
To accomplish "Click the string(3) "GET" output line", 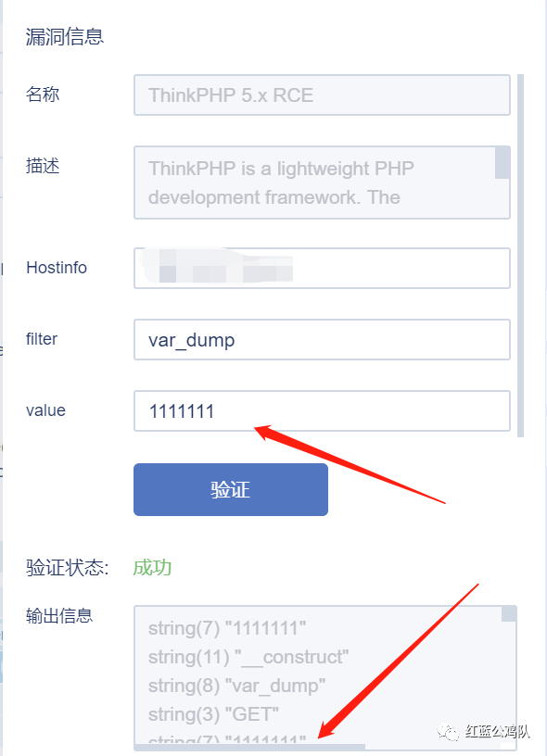I will [x=213, y=714].
